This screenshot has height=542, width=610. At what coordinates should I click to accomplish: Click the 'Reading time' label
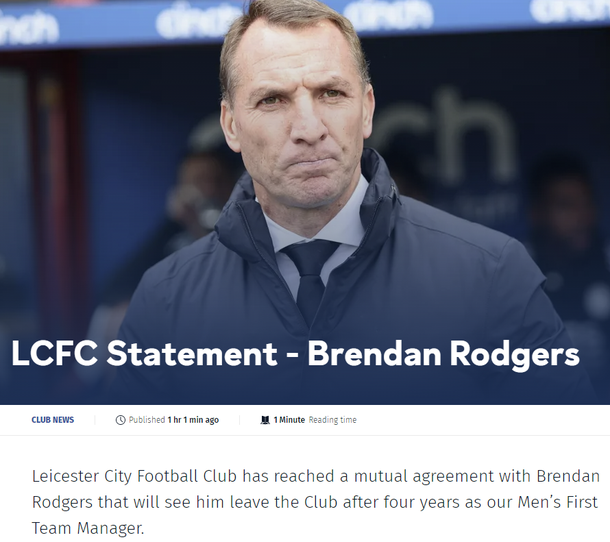tap(333, 420)
